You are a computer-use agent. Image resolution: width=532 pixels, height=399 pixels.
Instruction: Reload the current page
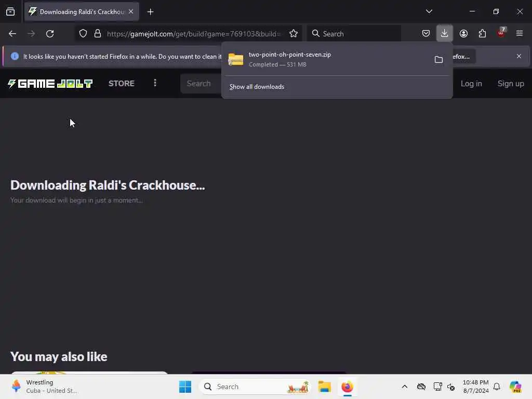[x=50, y=34]
